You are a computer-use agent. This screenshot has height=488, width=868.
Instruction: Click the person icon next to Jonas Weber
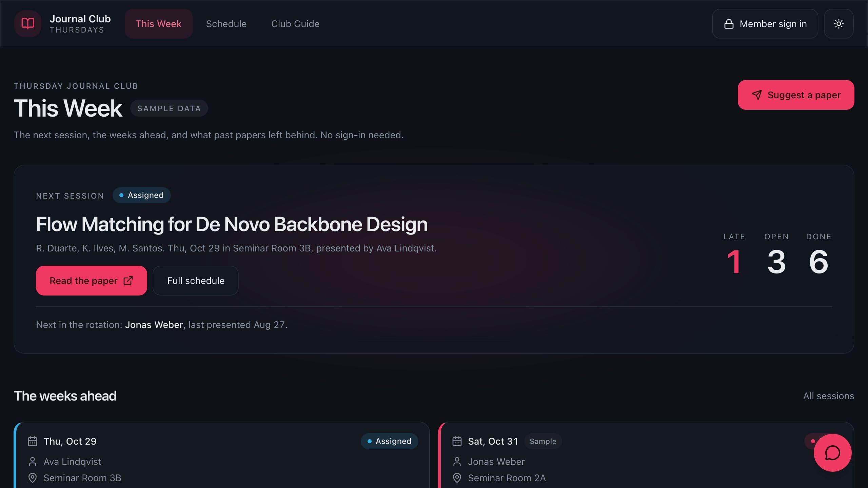[x=457, y=462]
